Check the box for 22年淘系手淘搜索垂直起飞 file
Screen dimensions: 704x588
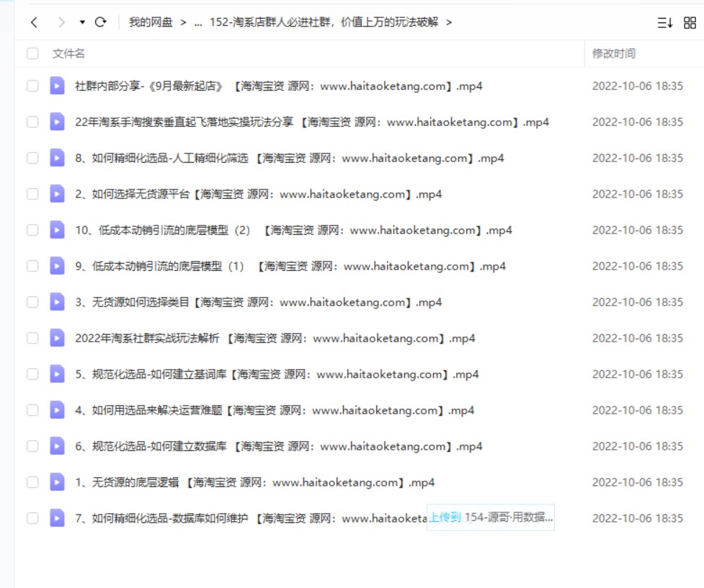[32, 122]
